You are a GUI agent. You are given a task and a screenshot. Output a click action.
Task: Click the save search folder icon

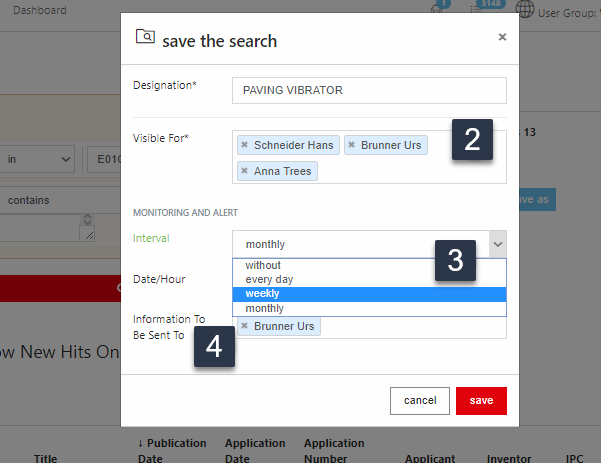(145, 40)
